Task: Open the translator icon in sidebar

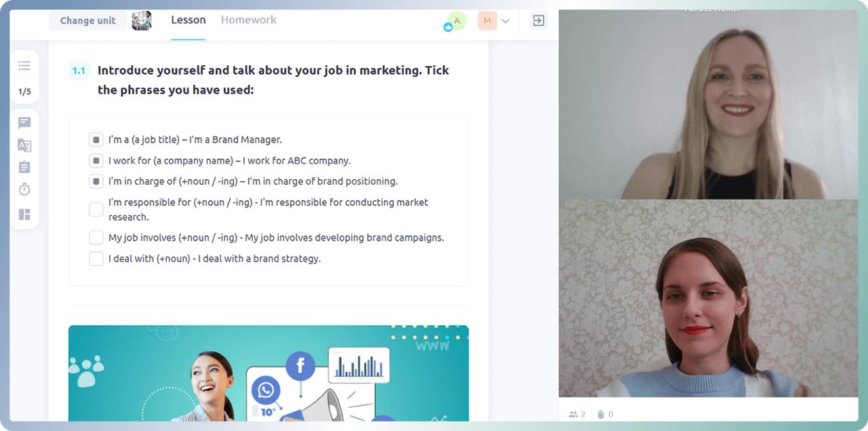Action: click(x=24, y=145)
